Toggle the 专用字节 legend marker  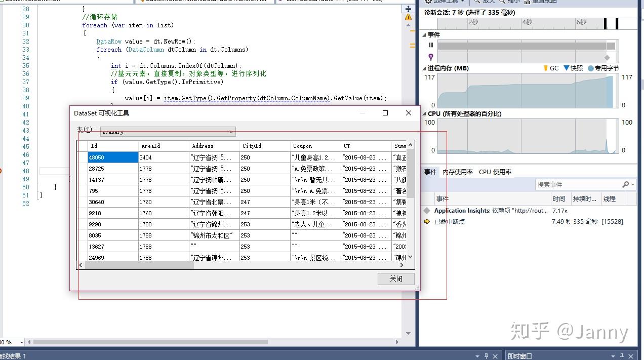(x=590, y=68)
